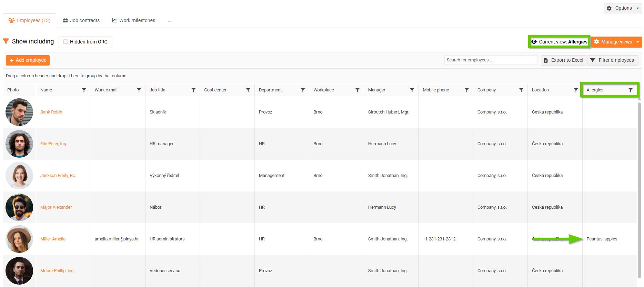Image resolution: width=644 pixels, height=287 pixels.
Task: Click the Allergies column filter icon
Action: pyautogui.click(x=631, y=90)
